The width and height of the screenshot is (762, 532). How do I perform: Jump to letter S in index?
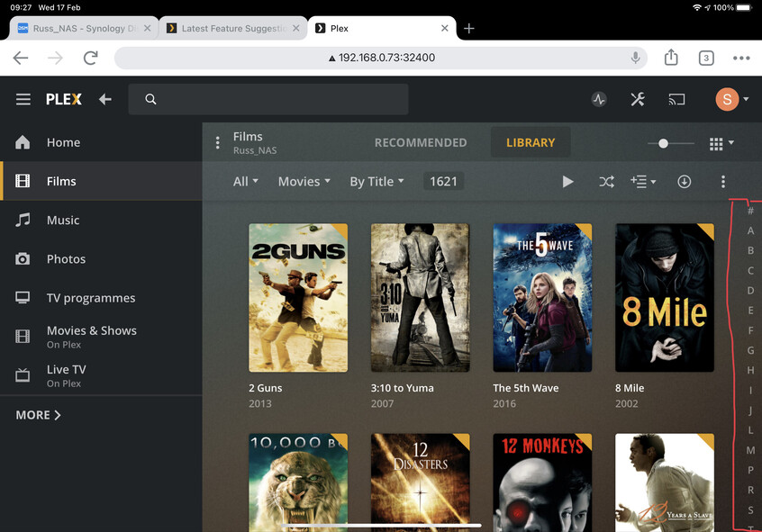click(750, 510)
